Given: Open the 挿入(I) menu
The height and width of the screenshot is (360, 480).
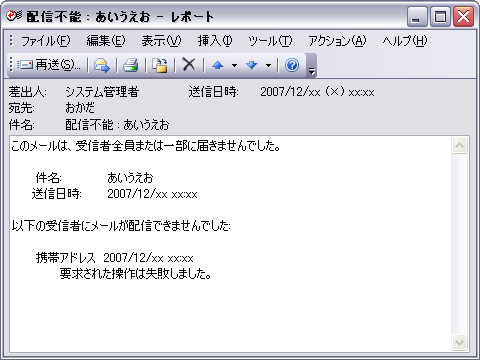Looking at the screenshot, I should pyautogui.click(x=215, y=41).
